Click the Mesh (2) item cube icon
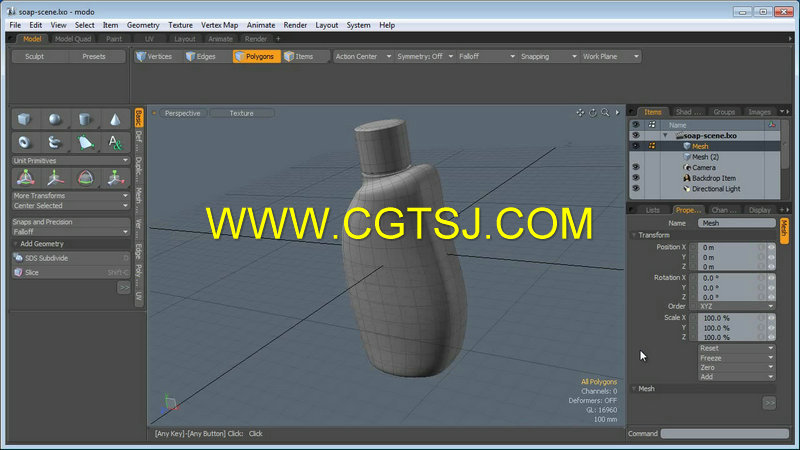 (687, 157)
